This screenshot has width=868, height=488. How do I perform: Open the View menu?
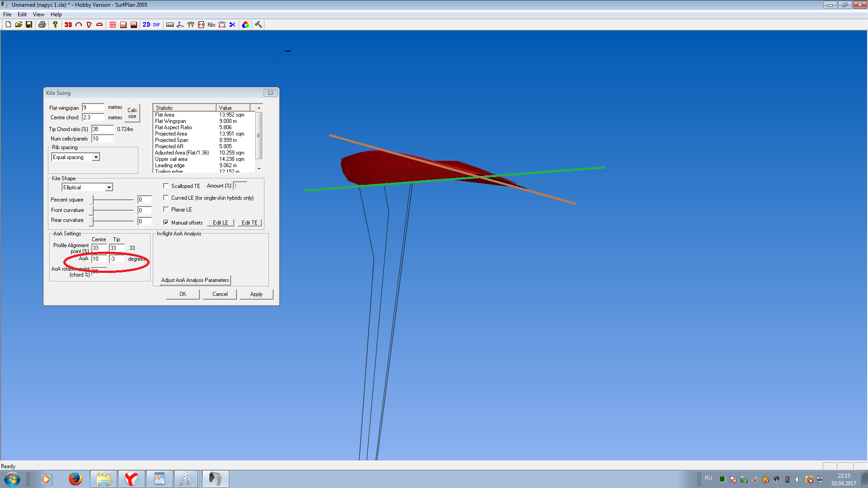[x=38, y=14]
